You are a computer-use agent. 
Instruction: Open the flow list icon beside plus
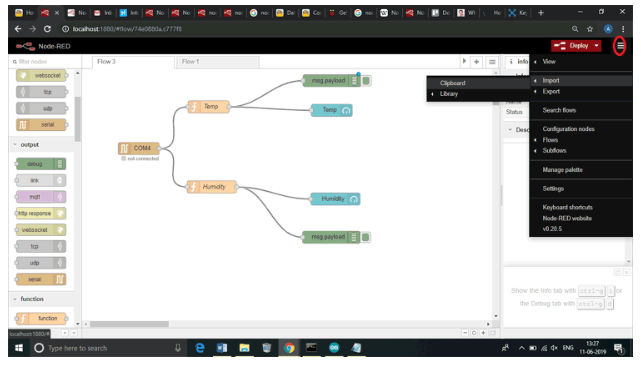(492, 62)
